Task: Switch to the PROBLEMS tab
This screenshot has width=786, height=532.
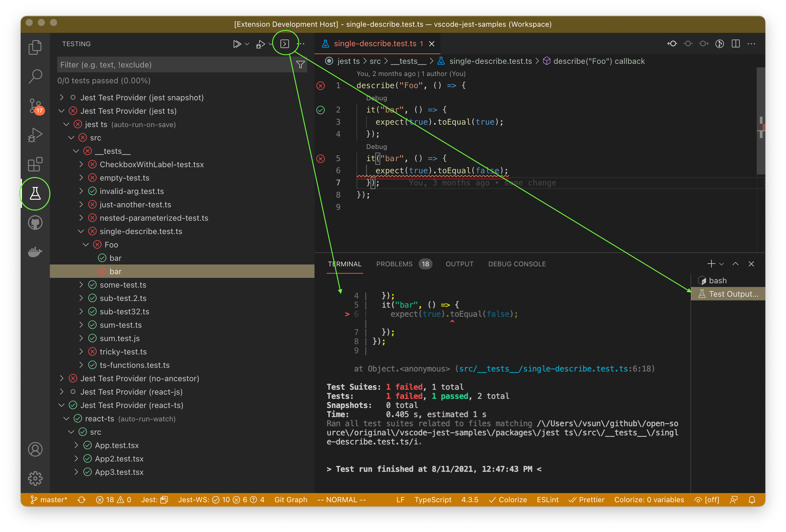Action: [x=394, y=264]
